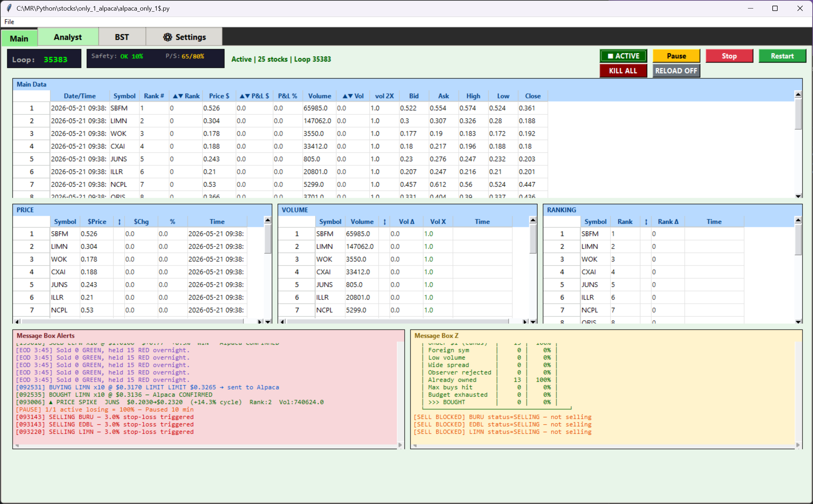This screenshot has height=504, width=813.
Task: Open the File menu
Action: (x=9, y=22)
